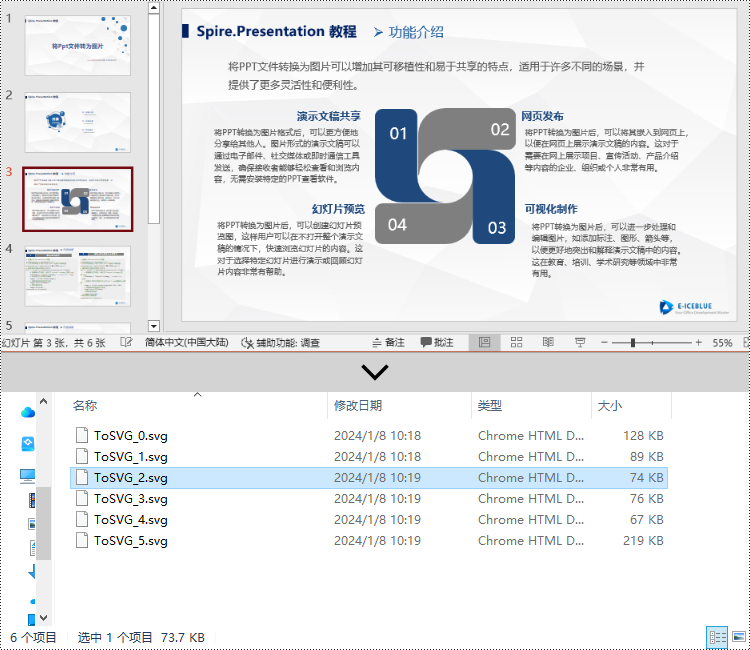This screenshot has height=650, width=750.
Task: Open 辅助功能: 调查 accessibility checker
Action: pos(280,342)
